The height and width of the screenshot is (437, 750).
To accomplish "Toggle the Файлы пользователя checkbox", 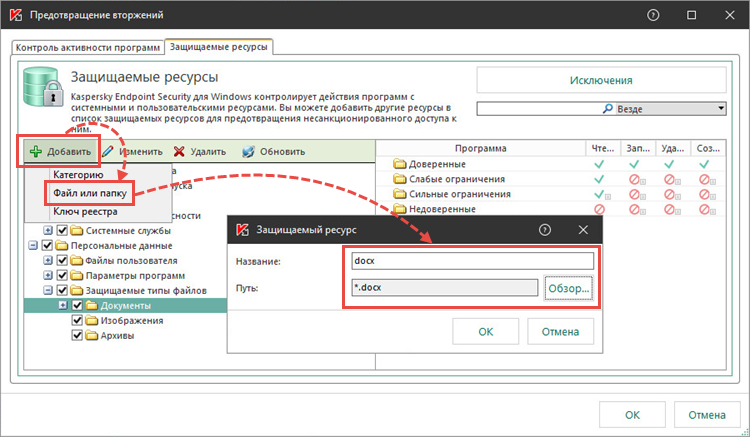I will pos(62,261).
